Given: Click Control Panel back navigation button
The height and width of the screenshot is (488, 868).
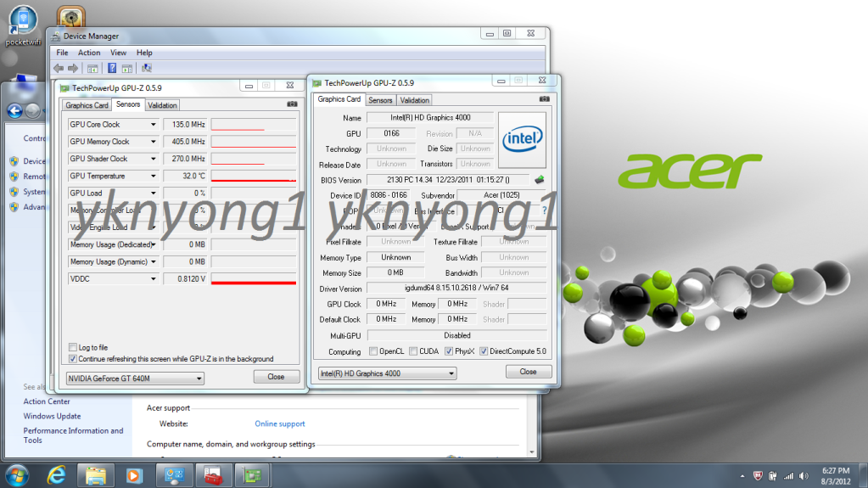Looking at the screenshot, I should coord(15,111).
